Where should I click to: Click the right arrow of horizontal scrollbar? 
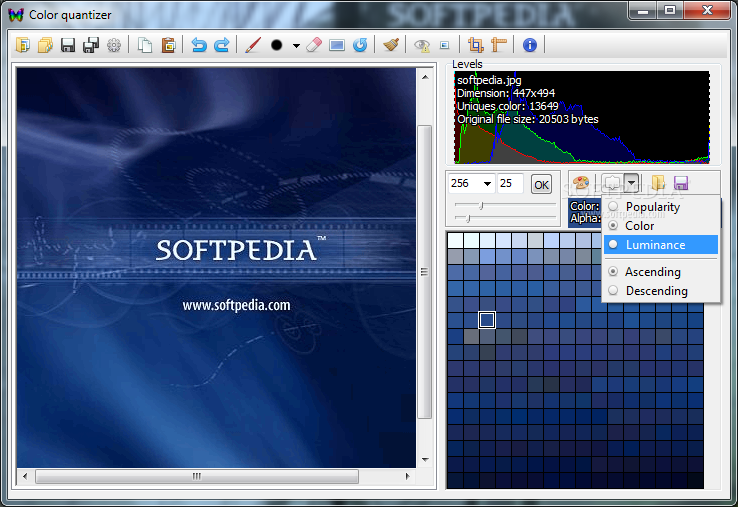(408, 476)
